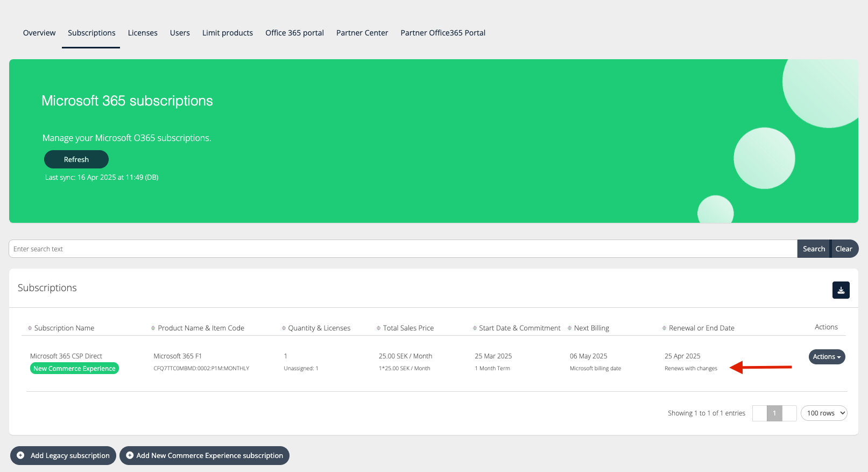Sort by Subscription Name column
868x472 pixels.
[x=64, y=328]
